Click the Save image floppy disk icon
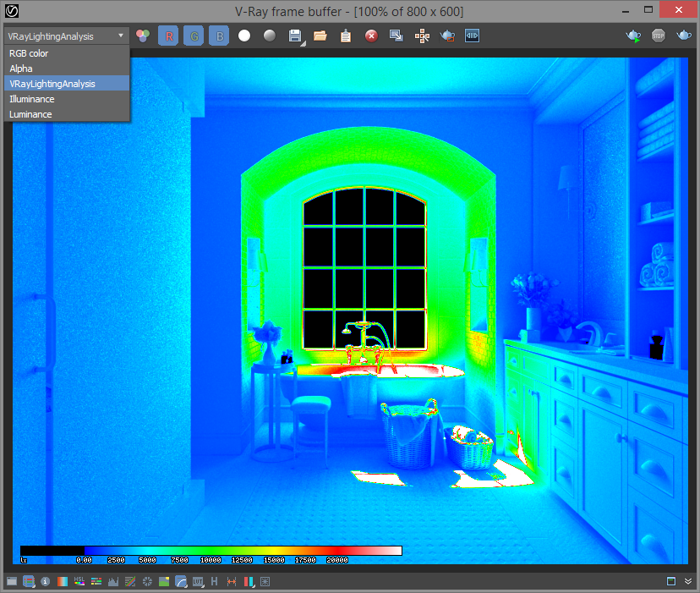The image size is (700, 593). (295, 36)
